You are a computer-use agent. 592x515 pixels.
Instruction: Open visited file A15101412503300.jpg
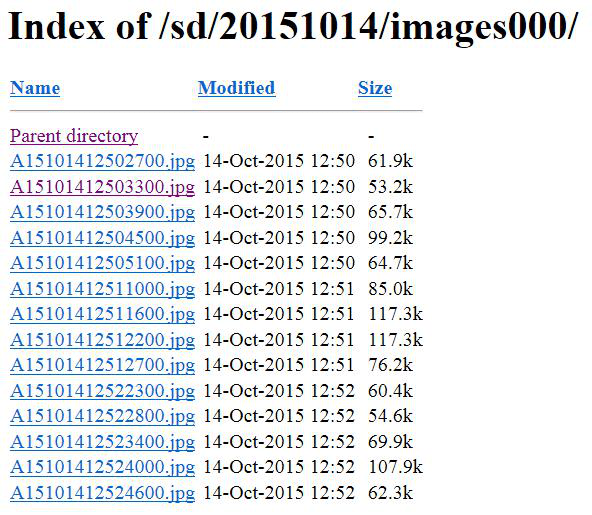point(102,187)
